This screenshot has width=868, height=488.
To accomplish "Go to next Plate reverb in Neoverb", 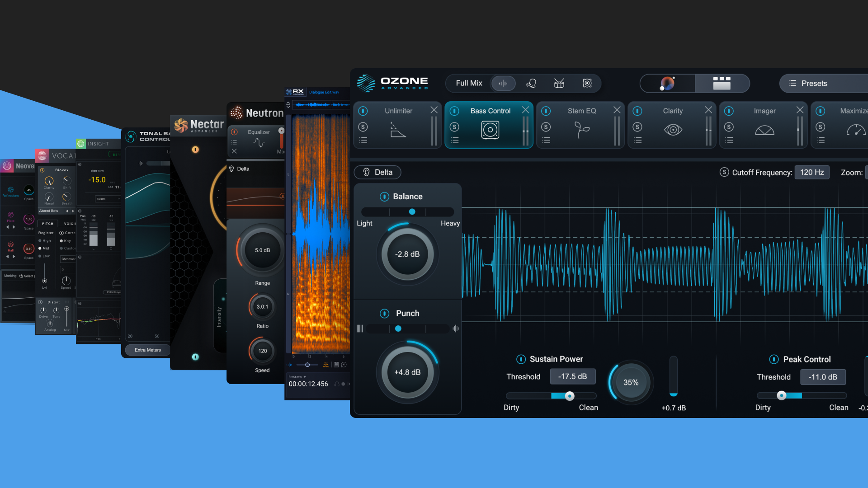I will point(14,227).
